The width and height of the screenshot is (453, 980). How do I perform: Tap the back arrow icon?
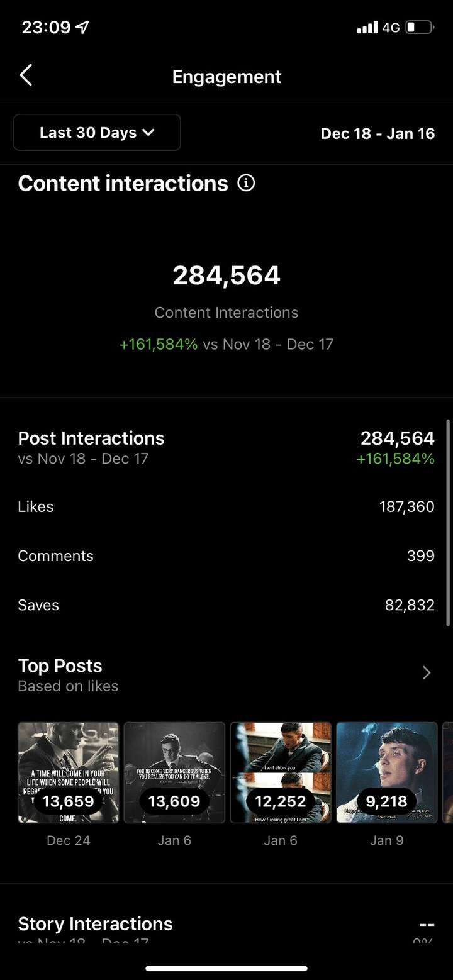[x=26, y=75]
